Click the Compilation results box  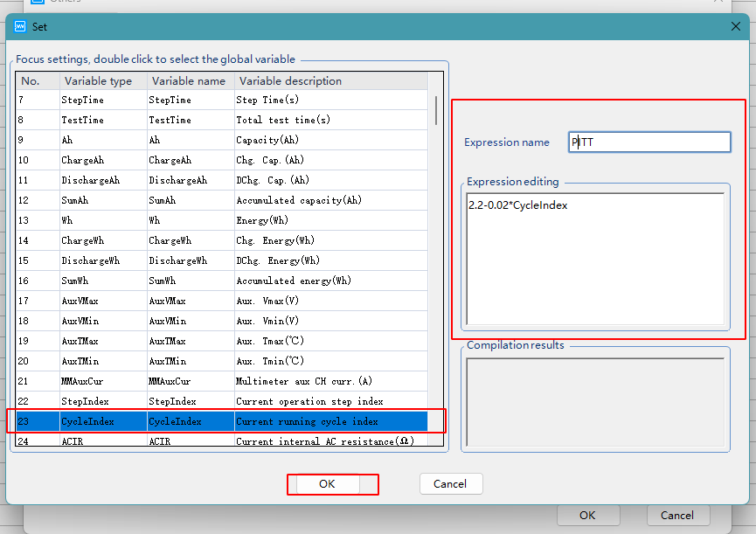[x=595, y=403]
